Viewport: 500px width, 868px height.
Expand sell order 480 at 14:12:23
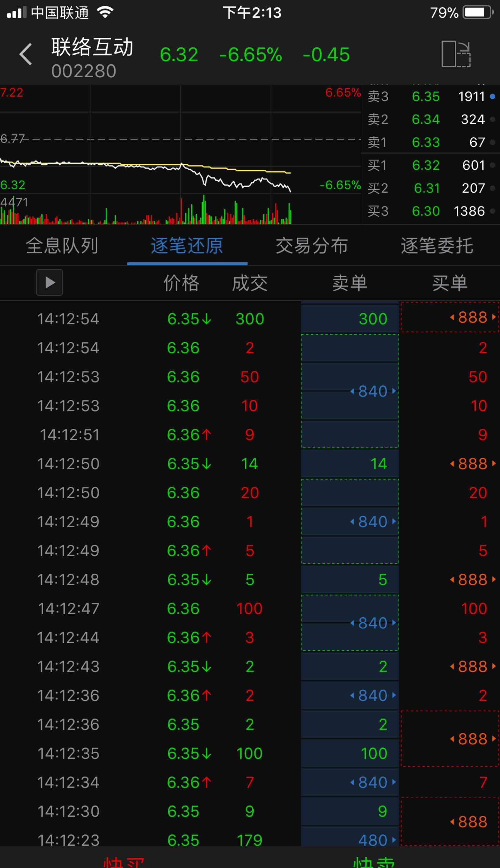(x=377, y=840)
